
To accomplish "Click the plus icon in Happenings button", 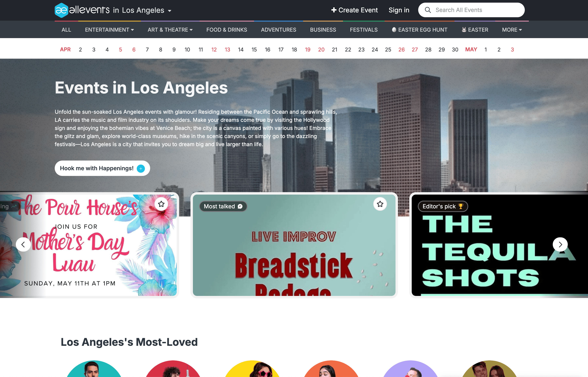I will tap(141, 168).
